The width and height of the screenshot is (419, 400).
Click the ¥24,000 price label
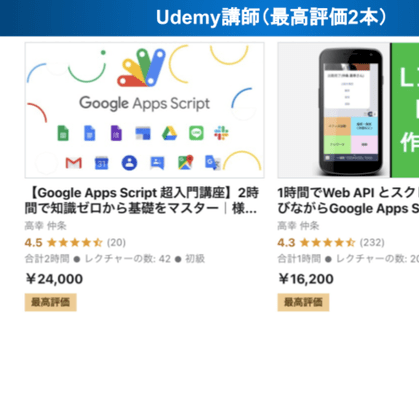pos(54,279)
